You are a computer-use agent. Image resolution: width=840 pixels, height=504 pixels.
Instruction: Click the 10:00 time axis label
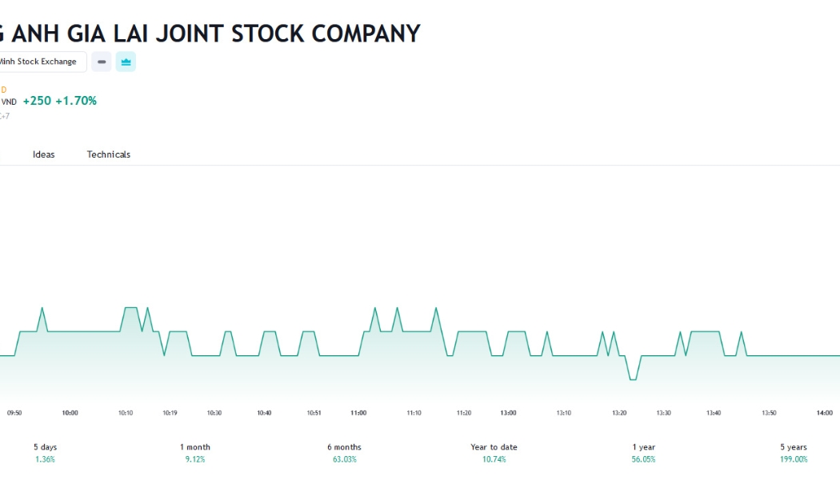coord(70,413)
